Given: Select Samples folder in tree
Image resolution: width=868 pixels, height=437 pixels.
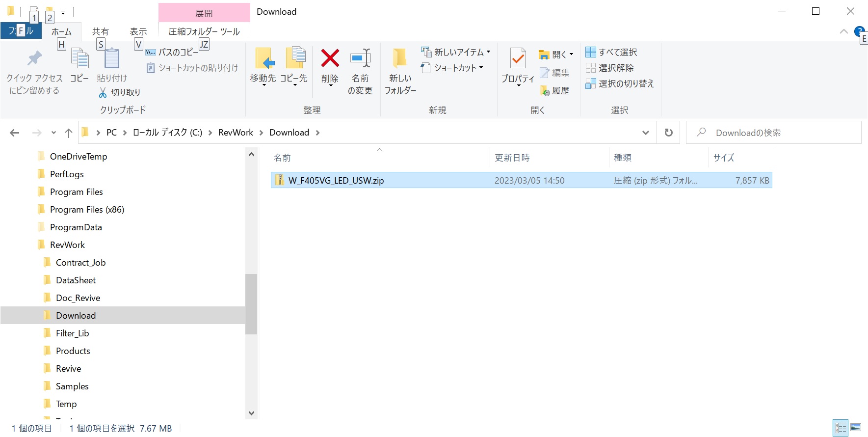Looking at the screenshot, I should (72, 386).
